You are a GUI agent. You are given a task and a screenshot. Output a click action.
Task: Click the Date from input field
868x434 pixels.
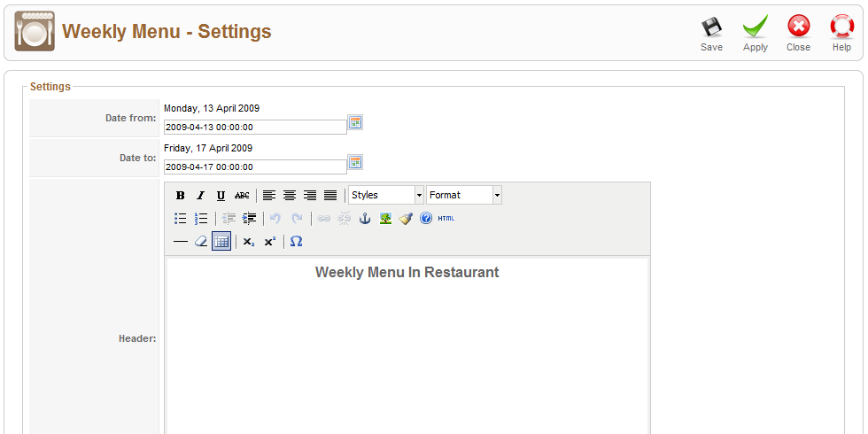point(256,127)
